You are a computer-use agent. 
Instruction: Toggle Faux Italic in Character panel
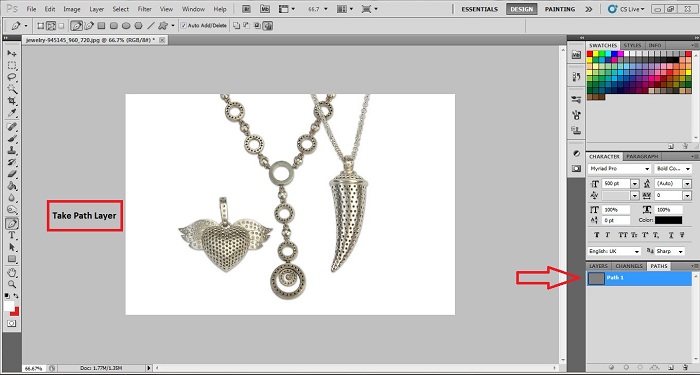pos(608,234)
